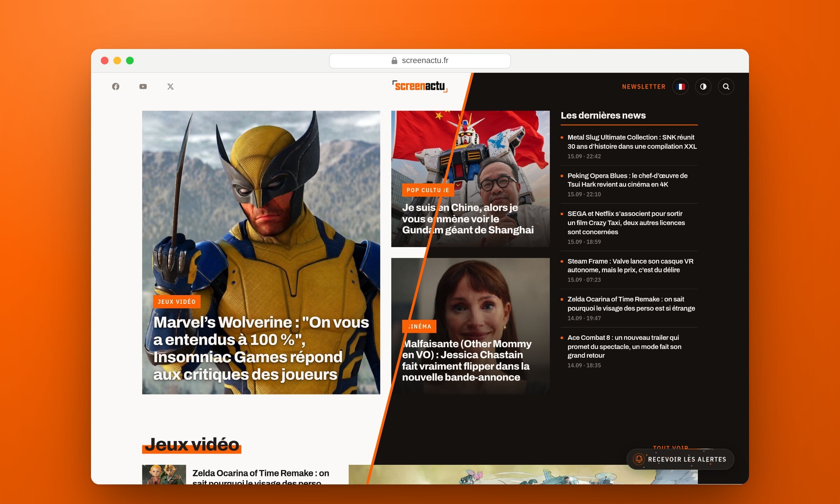Screen dimensions: 840x504
Task: Open the NEWSLETTER link
Action: pyautogui.click(x=644, y=86)
